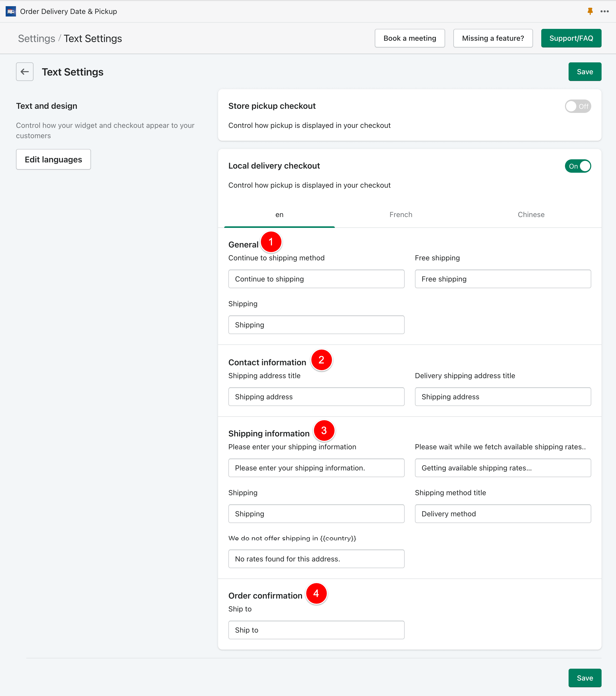Click the Continue to shipping input field
Viewport: 616px width, 696px height.
point(316,279)
